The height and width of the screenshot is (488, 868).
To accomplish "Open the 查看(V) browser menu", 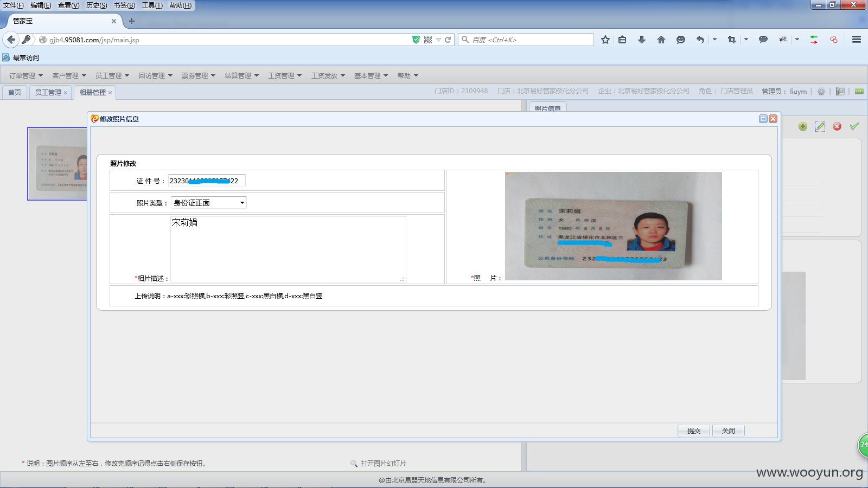I will (x=69, y=5).
